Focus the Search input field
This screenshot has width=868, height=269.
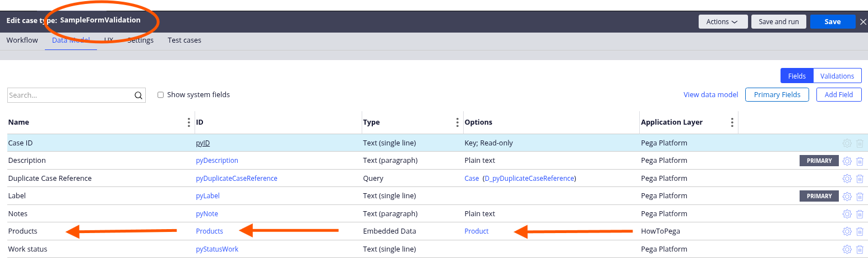pos(70,95)
